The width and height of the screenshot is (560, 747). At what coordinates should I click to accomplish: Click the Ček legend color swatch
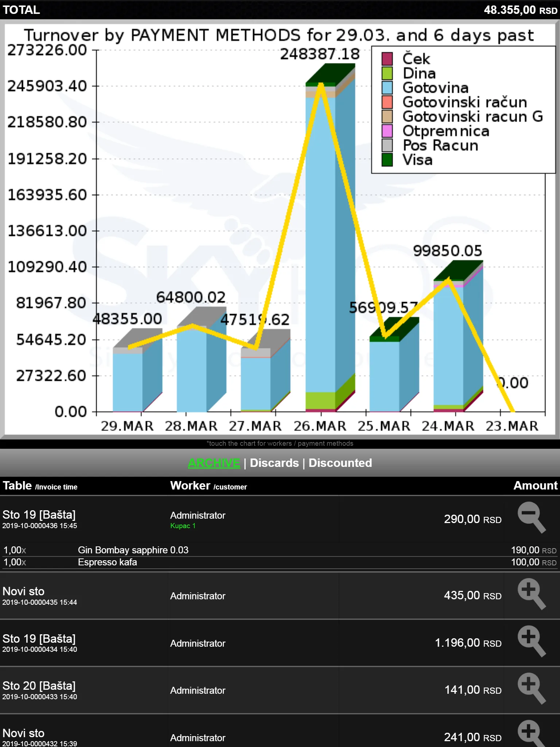[x=387, y=59]
